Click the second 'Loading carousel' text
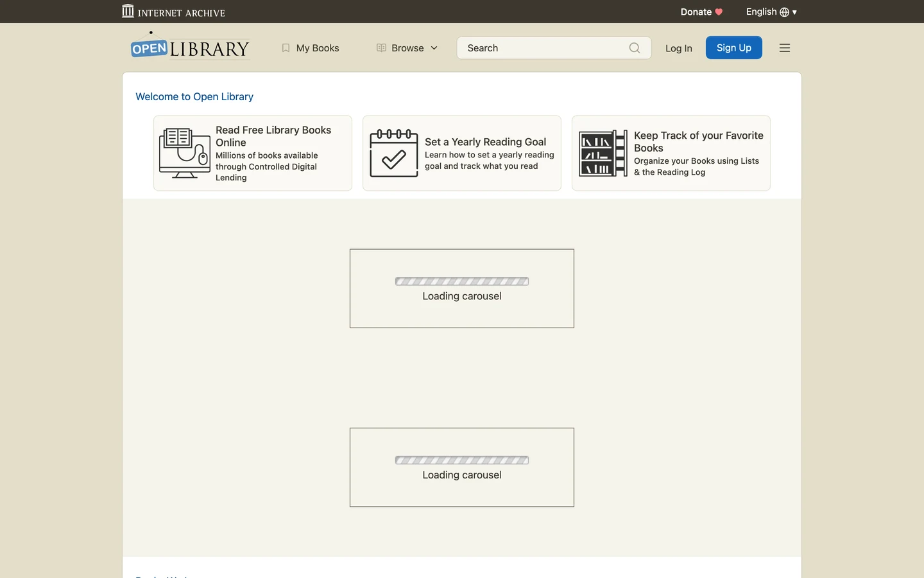Image resolution: width=924 pixels, height=578 pixels. (462, 475)
